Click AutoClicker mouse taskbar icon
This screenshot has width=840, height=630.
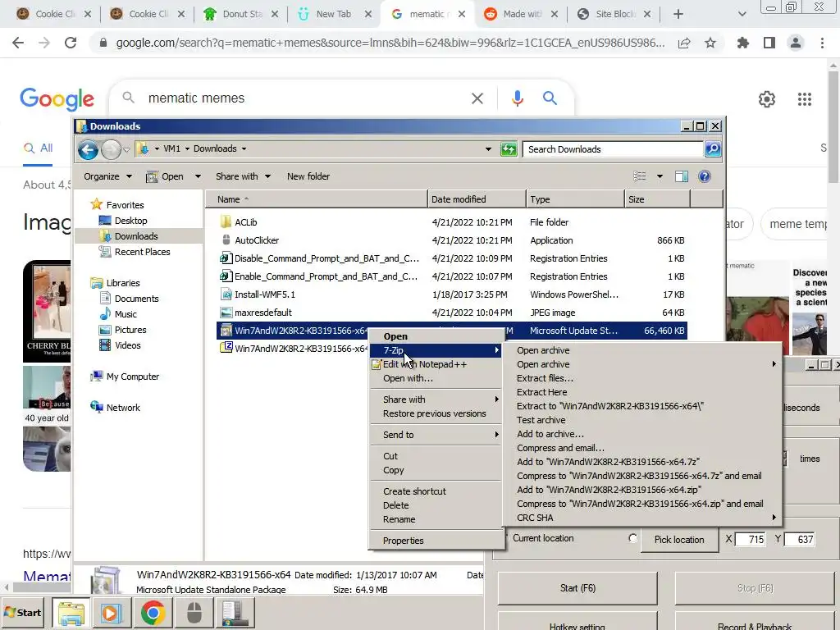(194, 613)
